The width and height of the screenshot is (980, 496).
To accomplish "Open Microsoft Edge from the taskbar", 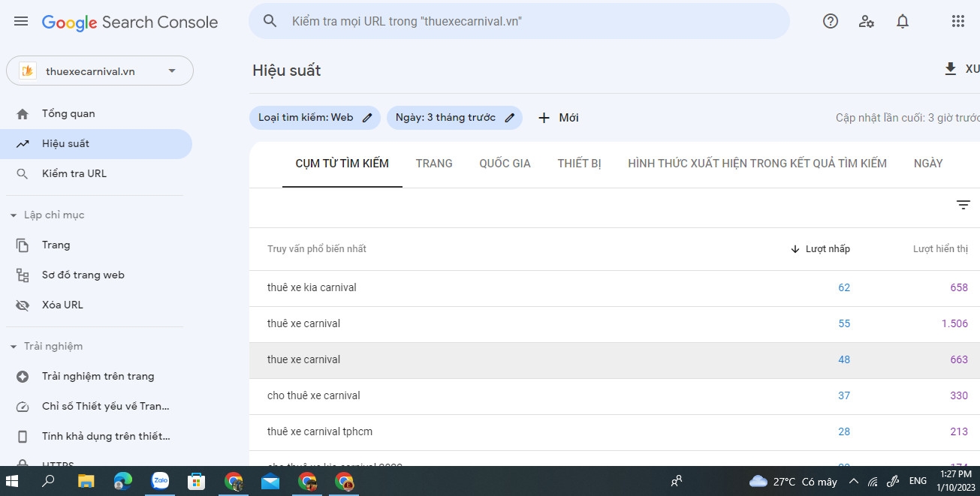I will pyautogui.click(x=122, y=481).
